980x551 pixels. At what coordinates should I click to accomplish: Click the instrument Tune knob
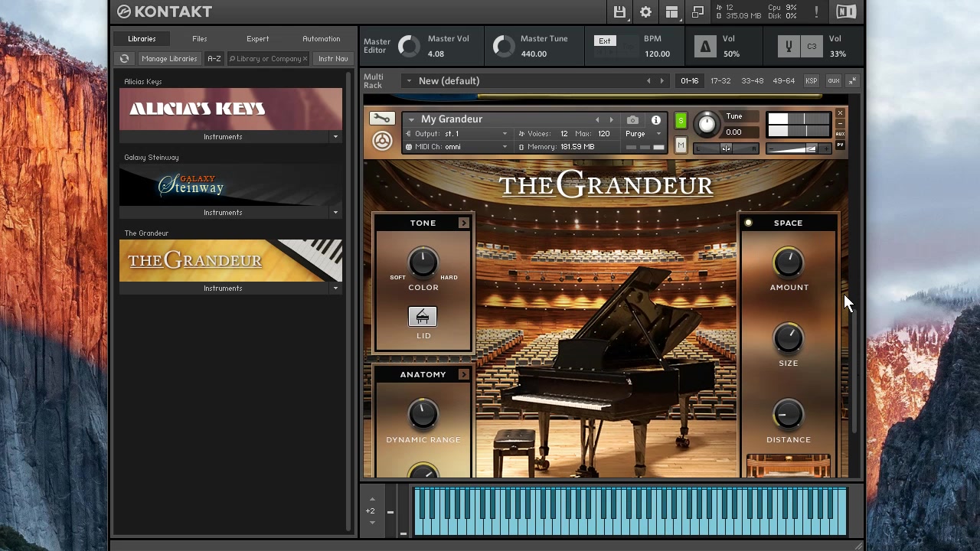click(707, 124)
